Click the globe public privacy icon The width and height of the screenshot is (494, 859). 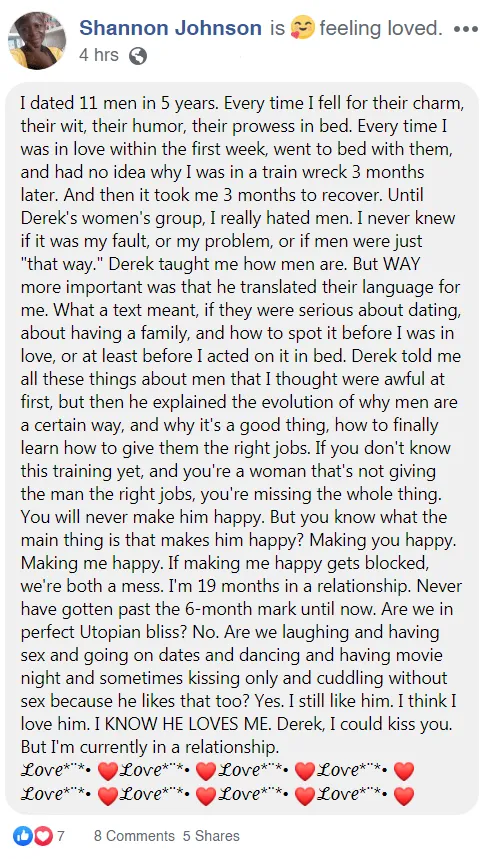pyautogui.click(x=137, y=56)
